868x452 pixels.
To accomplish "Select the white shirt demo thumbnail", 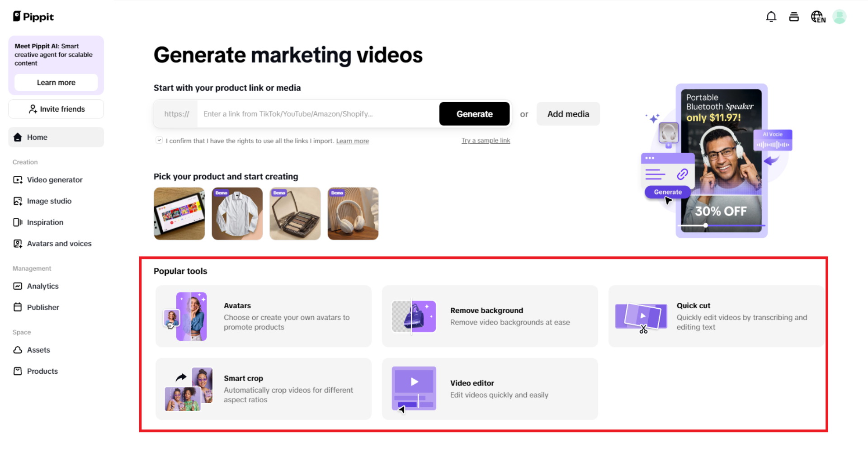I will coord(237,214).
